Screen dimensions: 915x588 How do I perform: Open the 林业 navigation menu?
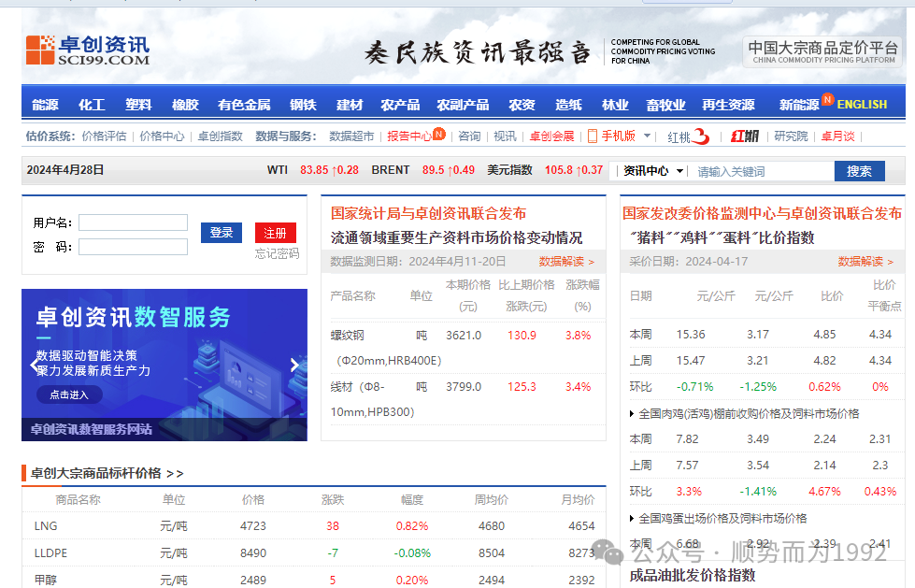[615, 105]
